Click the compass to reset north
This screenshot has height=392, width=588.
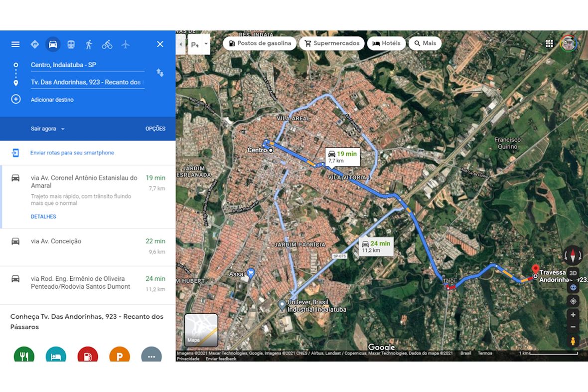(573, 256)
